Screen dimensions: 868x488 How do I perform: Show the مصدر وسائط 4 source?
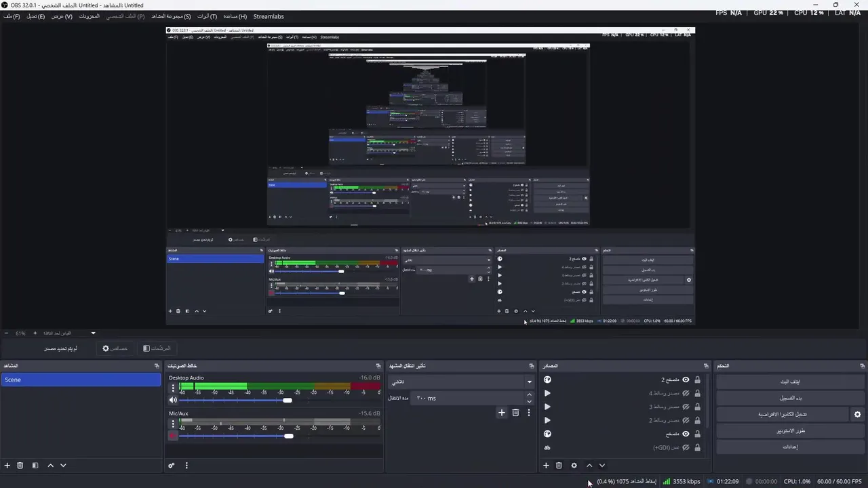(x=686, y=393)
